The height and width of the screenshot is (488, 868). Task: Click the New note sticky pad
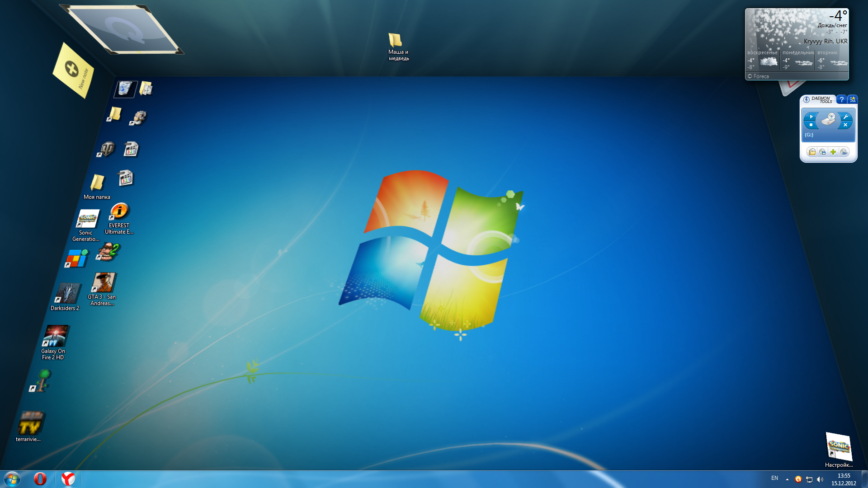(x=74, y=70)
